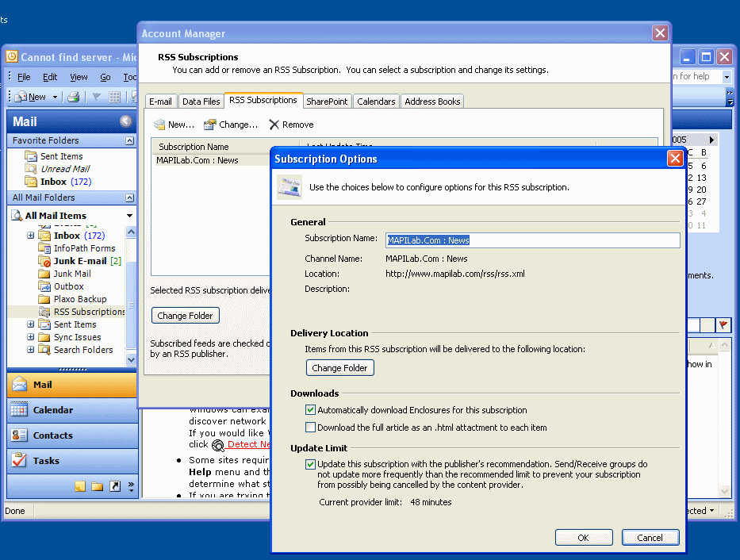Click the Remove X icon

point(274,125)
